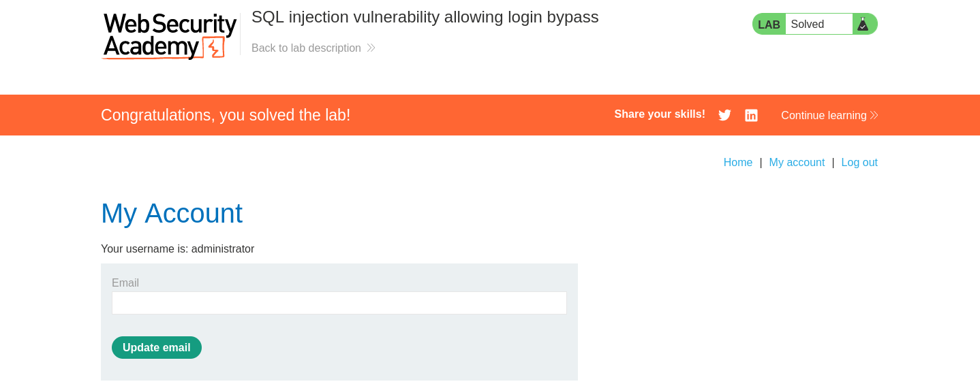Click Your username is: administrator text
980x386 pixels.
pos(177,248)
